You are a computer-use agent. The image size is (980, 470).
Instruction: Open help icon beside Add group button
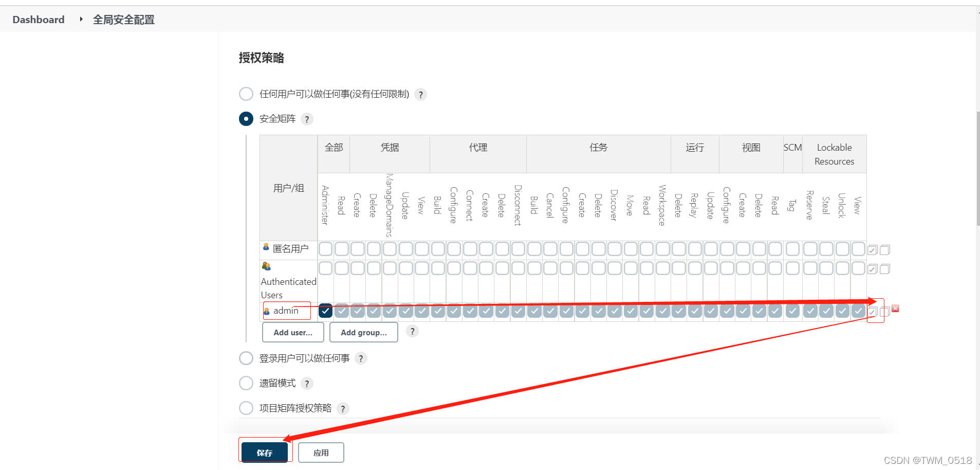(412, 331)
